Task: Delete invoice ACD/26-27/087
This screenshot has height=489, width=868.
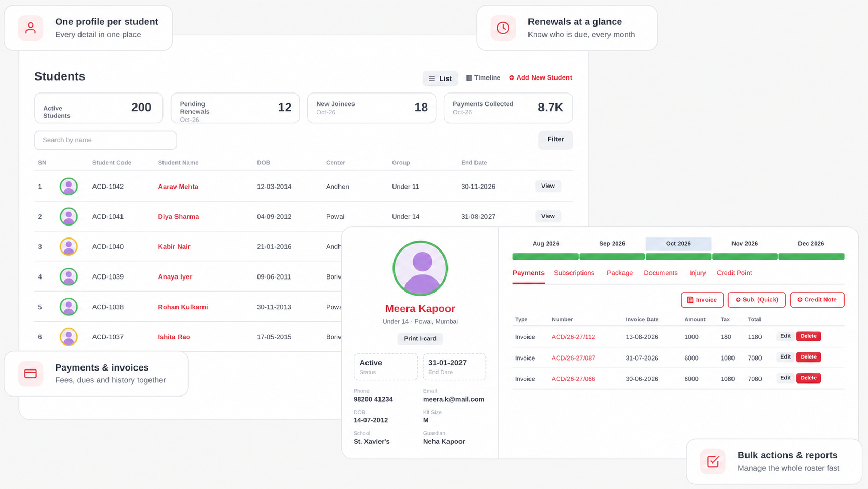Action: 808,357
